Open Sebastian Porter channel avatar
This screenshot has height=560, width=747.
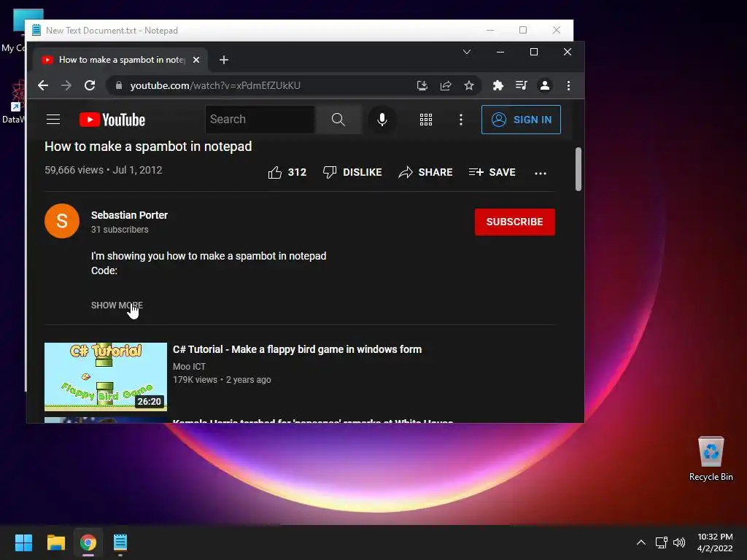62,221
